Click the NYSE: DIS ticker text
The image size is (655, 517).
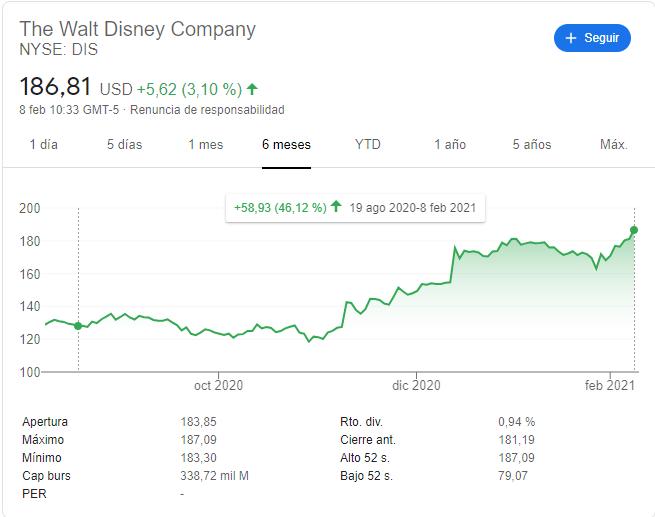pos(58,50)
